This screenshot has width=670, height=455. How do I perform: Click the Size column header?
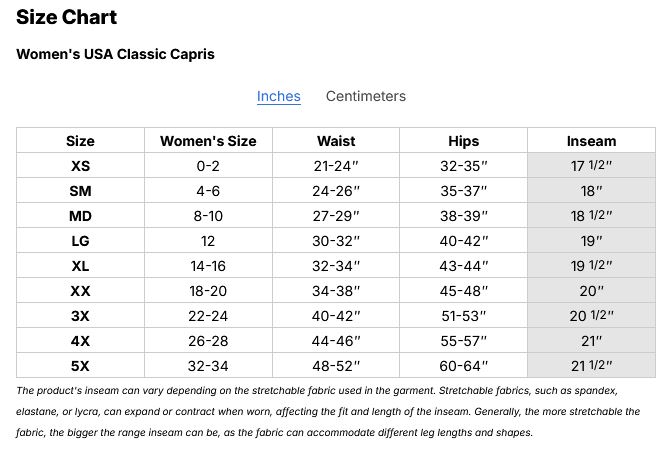80,141
